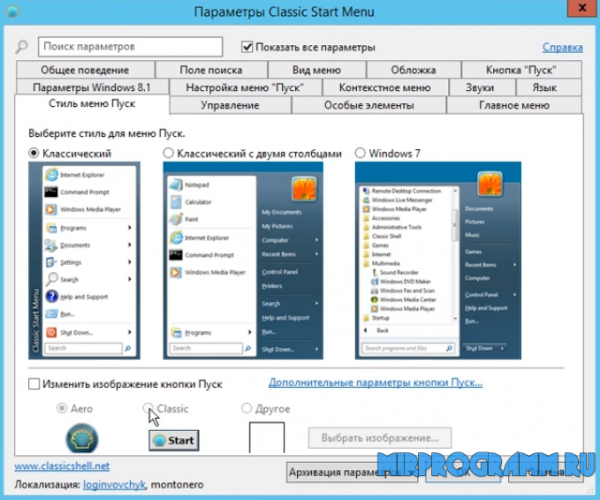Image resolution: width=600 pixels, height=500 pixels.
Task: Open the Настройка меню "Пуск" tab
Action: coord(245,88)
